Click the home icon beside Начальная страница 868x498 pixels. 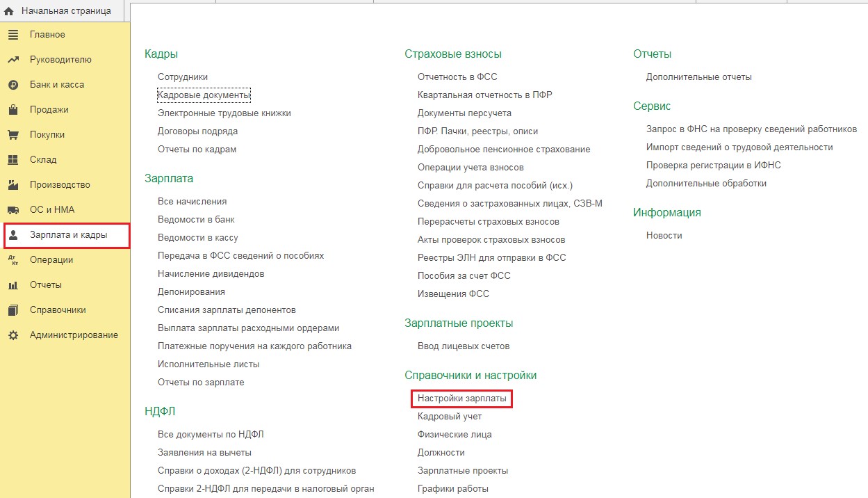9,10
